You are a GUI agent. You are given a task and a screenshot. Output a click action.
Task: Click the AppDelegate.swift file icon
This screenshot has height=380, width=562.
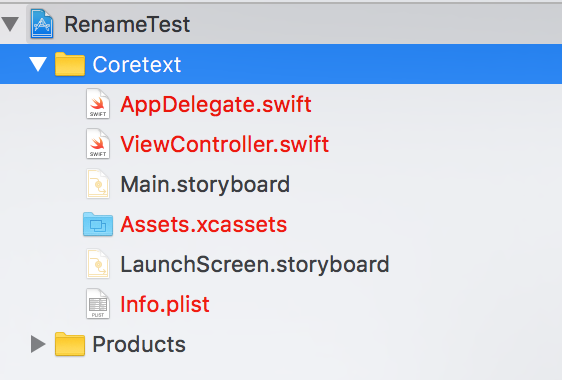pyautogui.click(x=98, y=104)
